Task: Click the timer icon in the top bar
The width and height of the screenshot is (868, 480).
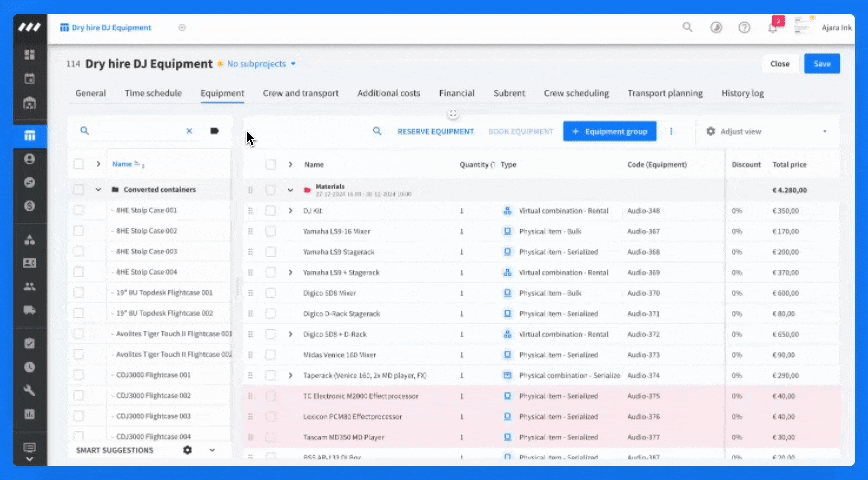Action: [716, 27]
